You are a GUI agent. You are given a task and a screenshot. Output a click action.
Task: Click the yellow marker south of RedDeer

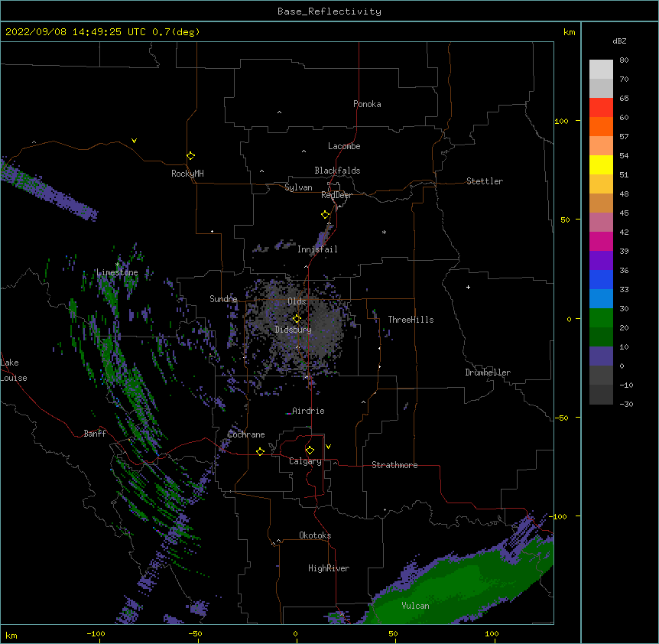(325, 215)
